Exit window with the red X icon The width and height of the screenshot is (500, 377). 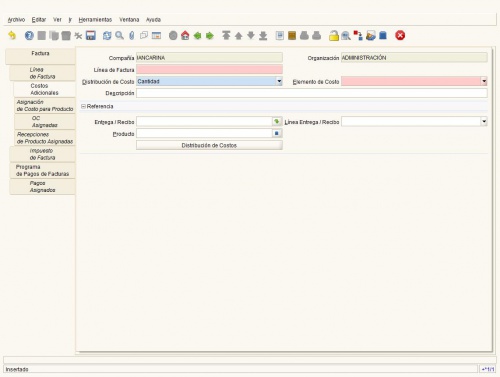pyautogui.click(x=400, y=35)
